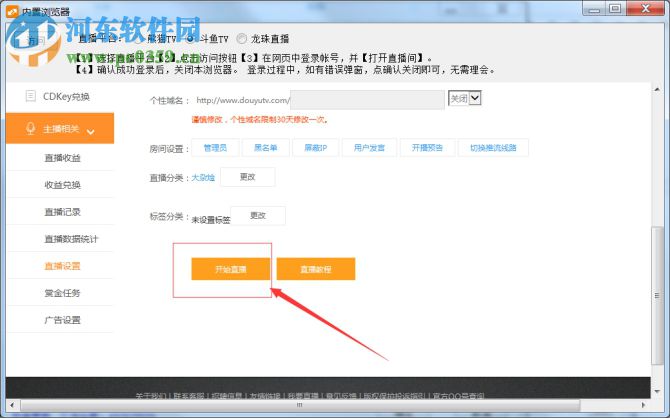Select 直播设置 in the sidebar
670x419 pixels.
(x=62, y=266)
